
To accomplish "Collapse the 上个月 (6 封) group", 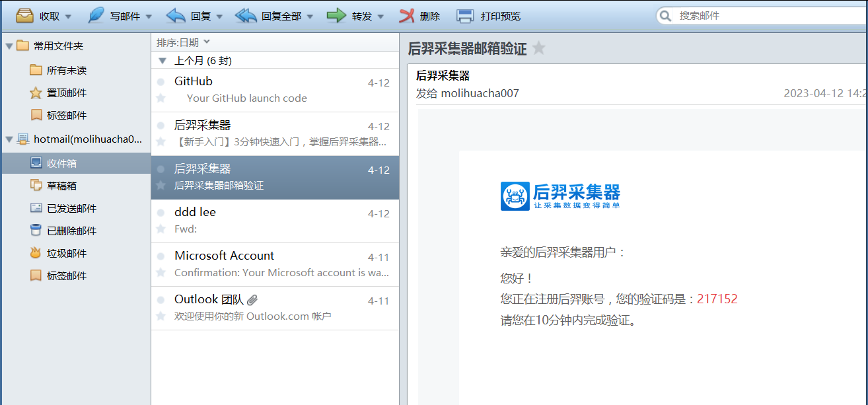I will coord(163,61).
